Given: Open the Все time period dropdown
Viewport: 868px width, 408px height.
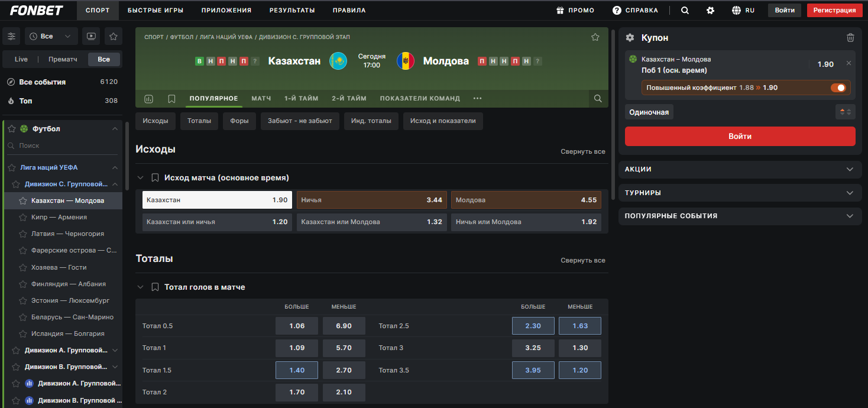Looking at the screenshot, I should point(51,37).
